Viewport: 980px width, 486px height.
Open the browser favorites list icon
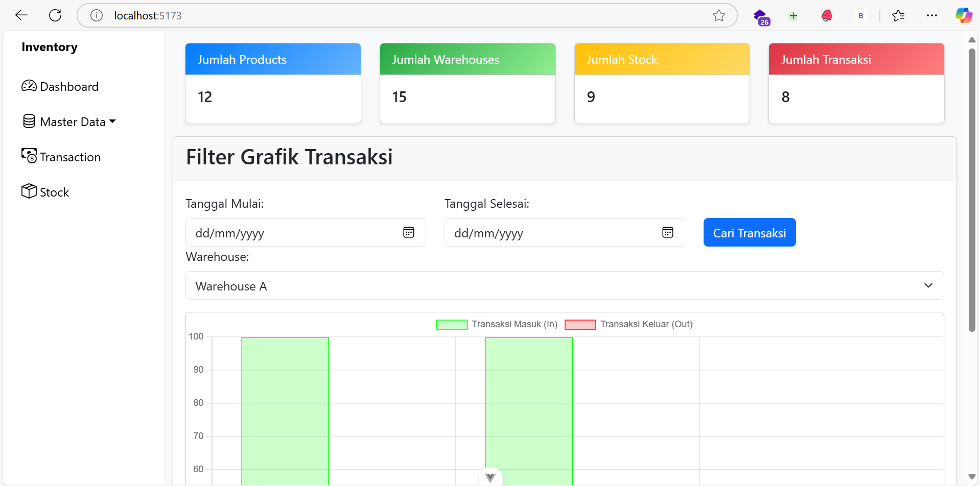pos(898,16)
